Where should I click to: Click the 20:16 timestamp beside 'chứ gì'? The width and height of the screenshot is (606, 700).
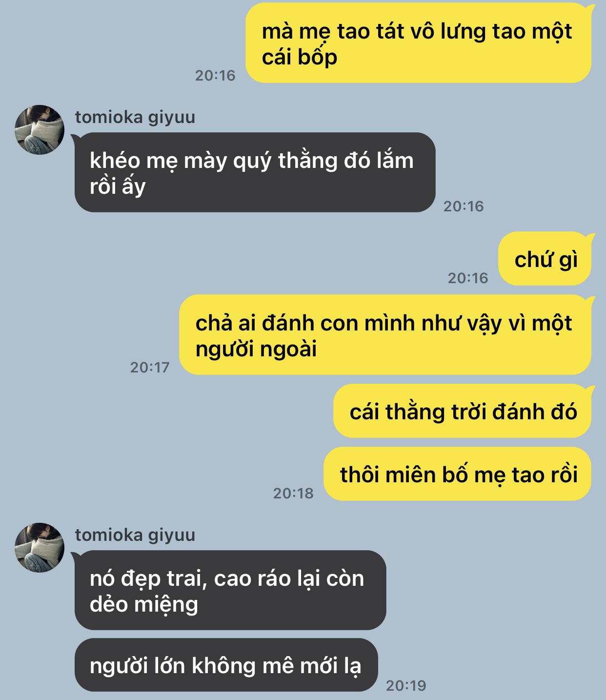(468, 278)
